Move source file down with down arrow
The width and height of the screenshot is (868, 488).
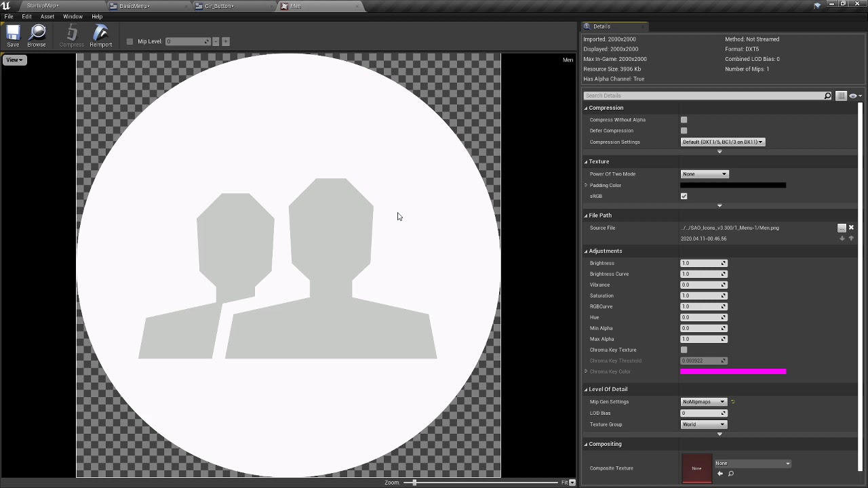[842, 239]
